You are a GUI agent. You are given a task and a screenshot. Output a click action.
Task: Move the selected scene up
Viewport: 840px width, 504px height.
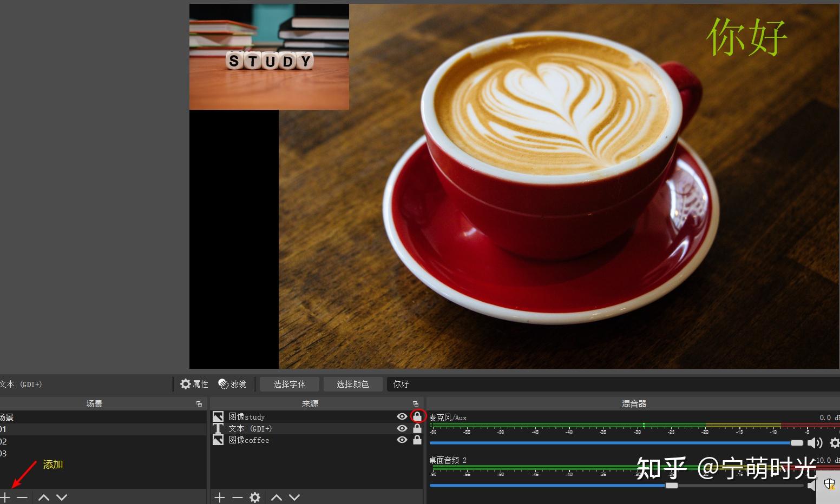[44, 497]
